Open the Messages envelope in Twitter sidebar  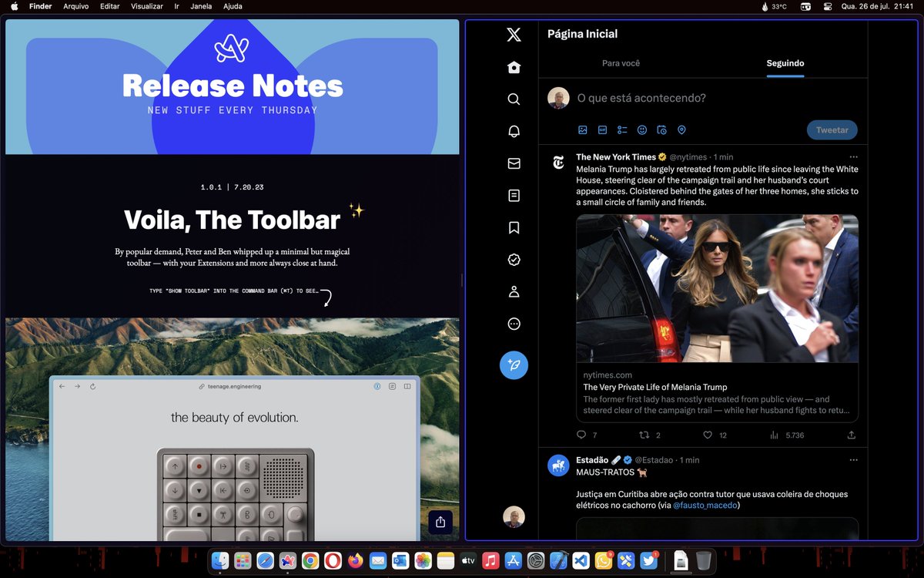point(514,163)
